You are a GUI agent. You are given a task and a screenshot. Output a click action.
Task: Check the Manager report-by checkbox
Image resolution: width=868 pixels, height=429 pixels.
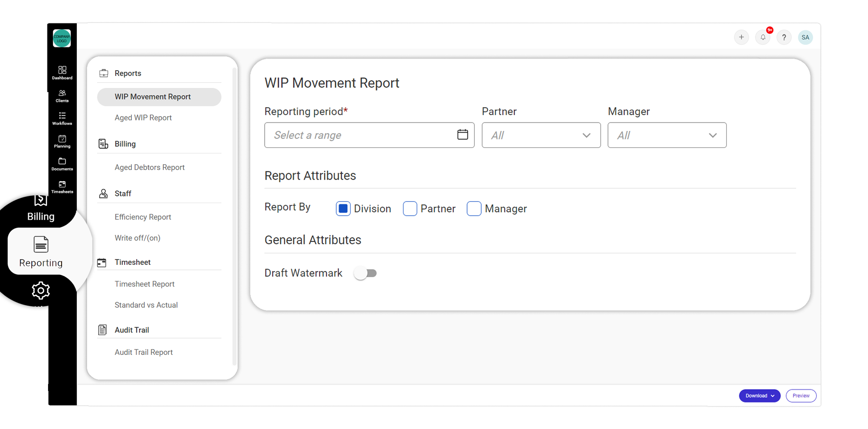(474, 208)
